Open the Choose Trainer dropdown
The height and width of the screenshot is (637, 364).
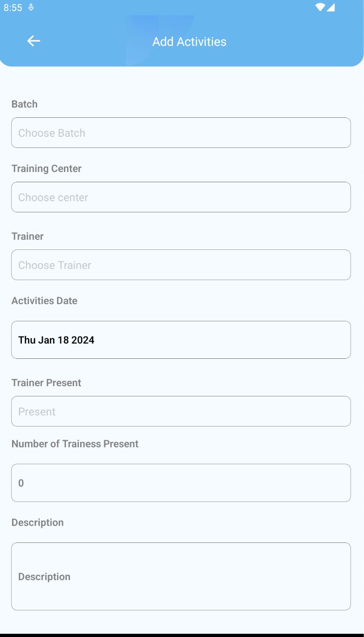(x=181, y=265)
